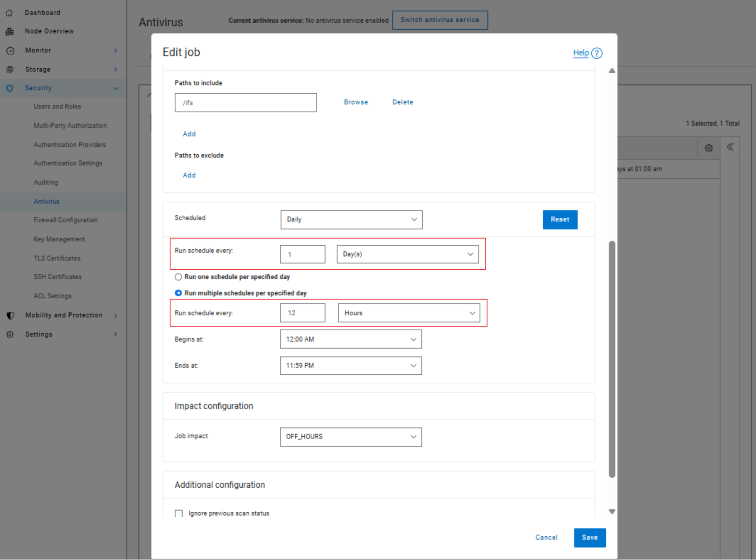Click Add under Paths to exclude
This screenshot has width=756, height=560.
pos(189,176)
